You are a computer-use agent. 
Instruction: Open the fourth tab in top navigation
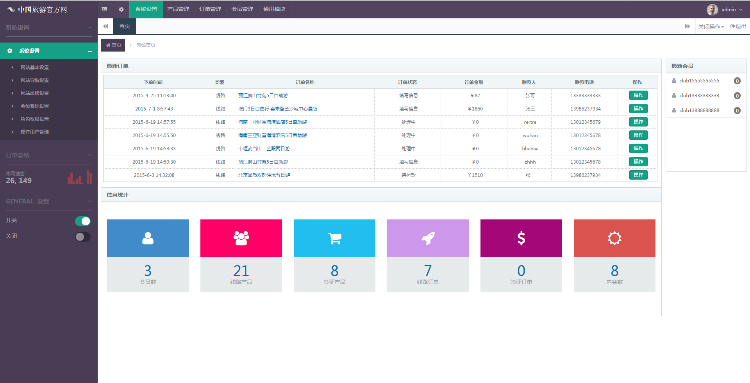pyautogui.click(x=242, y=9)
